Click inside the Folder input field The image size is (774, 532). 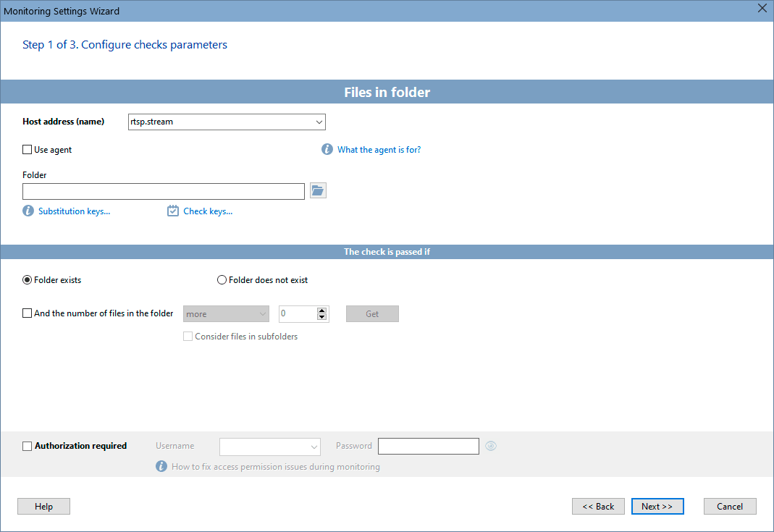pos(163,190)
